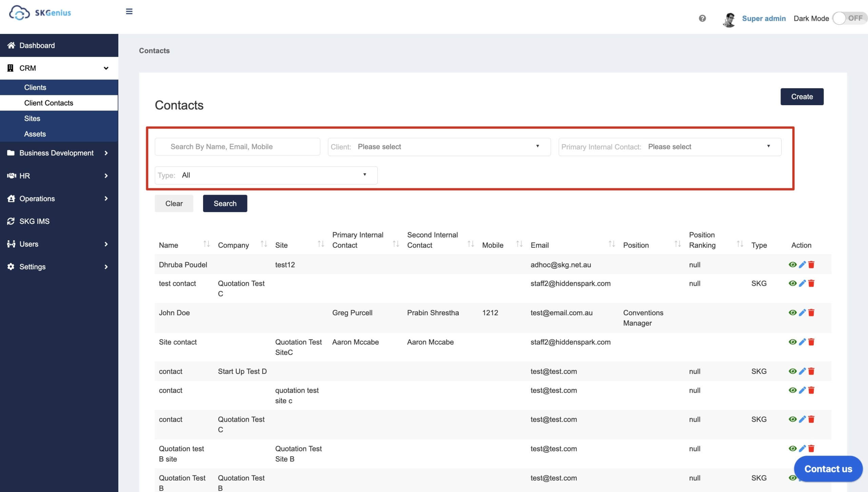Click the Search By Name Email Mobile input field
The height and width of the screenshot is (492, 868).
click(x=237, y=147)
